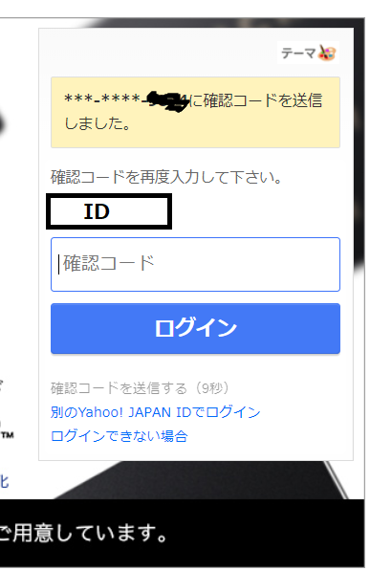
Task: Click 確認コードを送信する resend link
Action: click(x=119, y=388)
